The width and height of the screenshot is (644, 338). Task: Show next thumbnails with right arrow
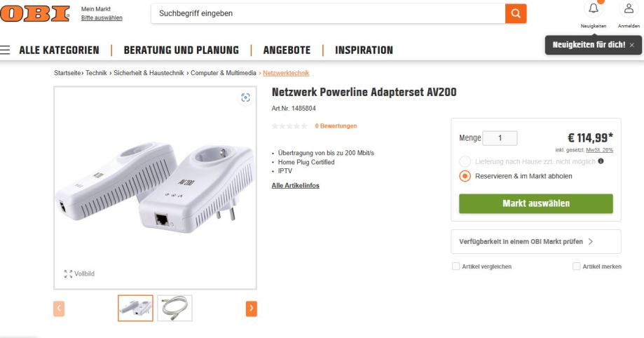coord(251,307)
